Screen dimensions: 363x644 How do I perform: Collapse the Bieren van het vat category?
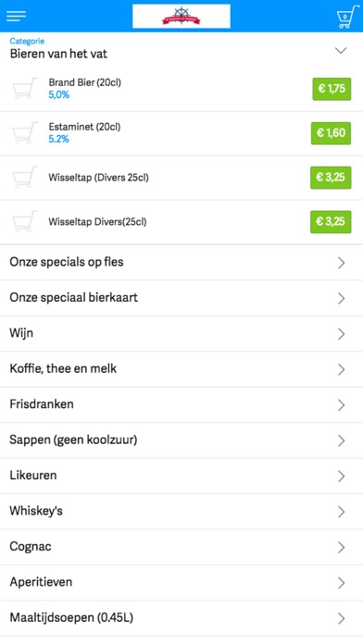click(x=341, y=51)
